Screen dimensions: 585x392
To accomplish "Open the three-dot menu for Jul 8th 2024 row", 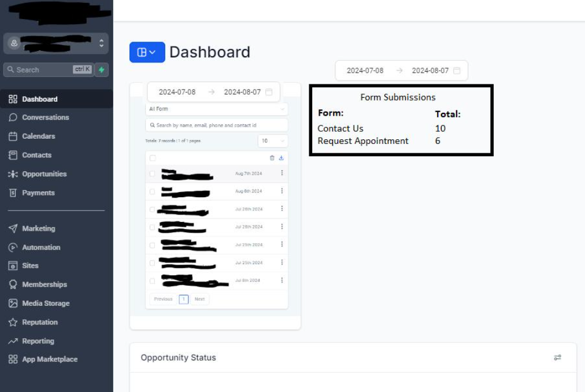I will point(282,280).
